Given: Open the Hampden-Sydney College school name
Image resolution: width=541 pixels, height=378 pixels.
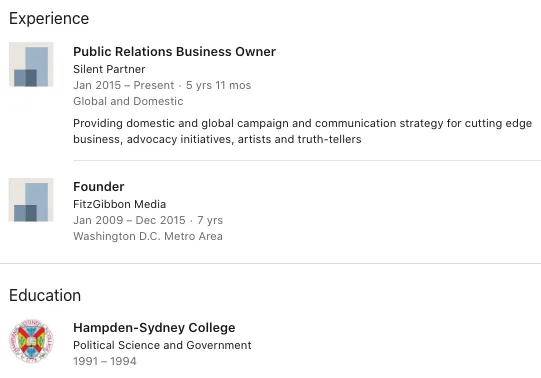Looking at the screenshot, I should 154,328.
